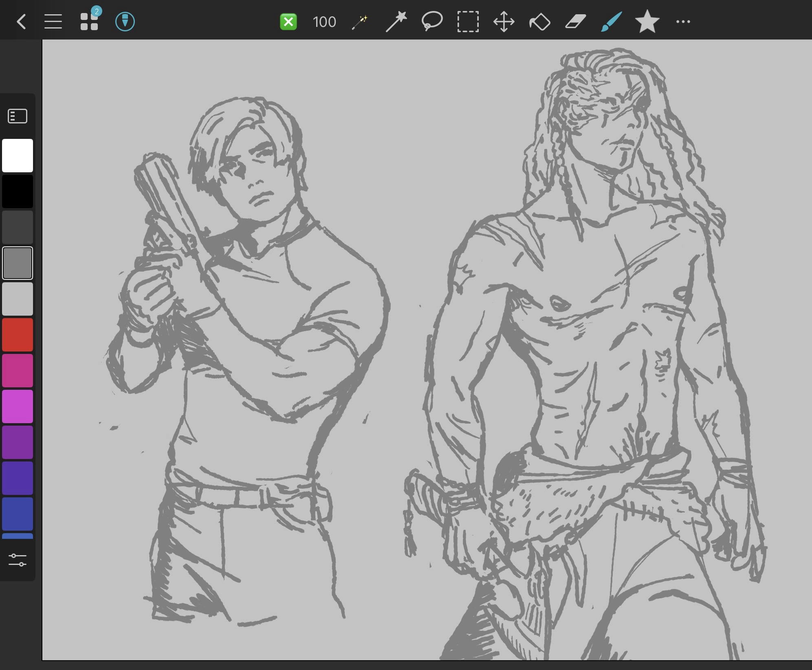Select the Move transform tool
The height and width of the screenshot is (670, 812).
coord(504,22)
